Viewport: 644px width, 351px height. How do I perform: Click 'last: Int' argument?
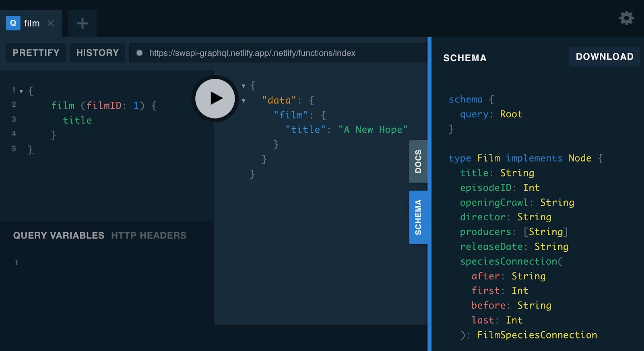click(497, 320)
